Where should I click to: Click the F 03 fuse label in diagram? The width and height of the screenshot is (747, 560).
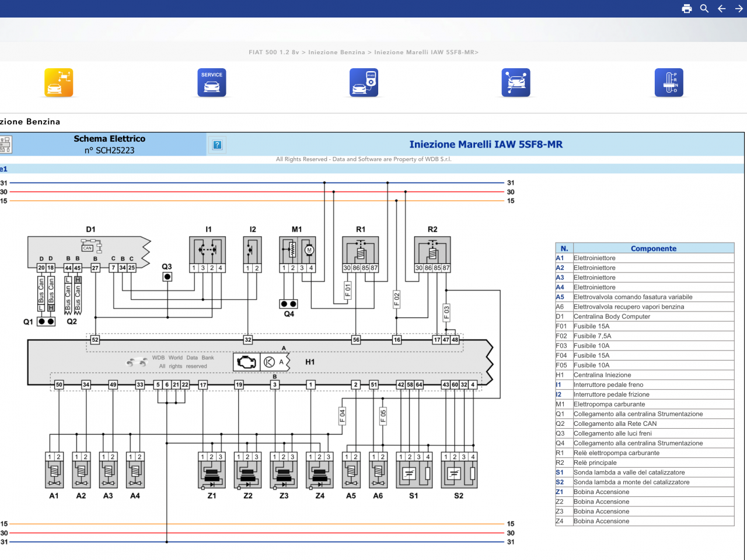coord(446,313)
